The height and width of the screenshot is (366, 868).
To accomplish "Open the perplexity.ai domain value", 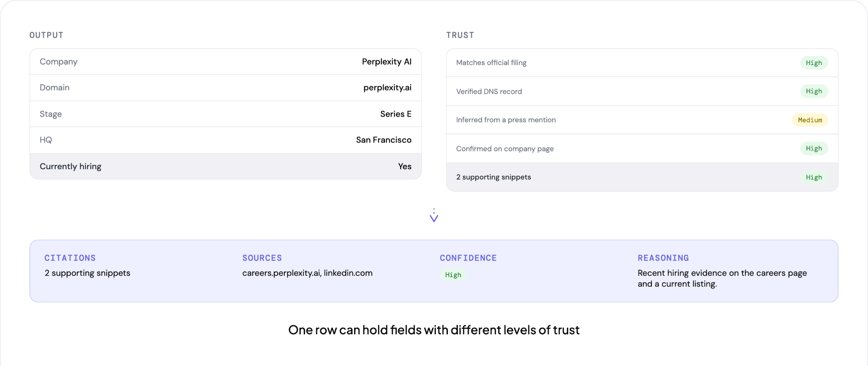I will tap(387, 88).
